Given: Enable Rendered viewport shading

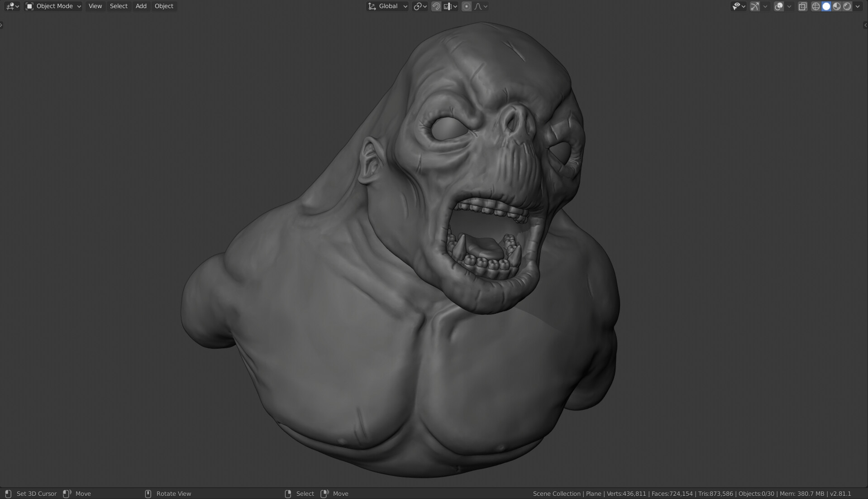Looking at the screenshot, I should tap(847, 6).
